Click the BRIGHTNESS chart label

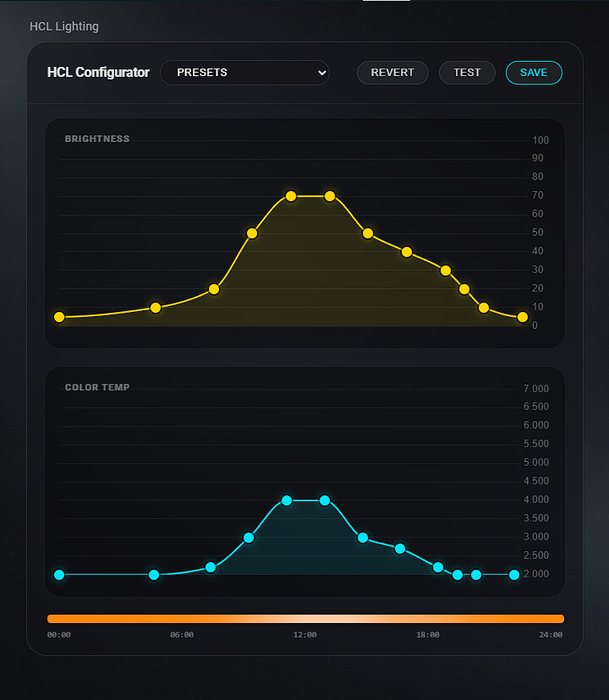(97, 139)
